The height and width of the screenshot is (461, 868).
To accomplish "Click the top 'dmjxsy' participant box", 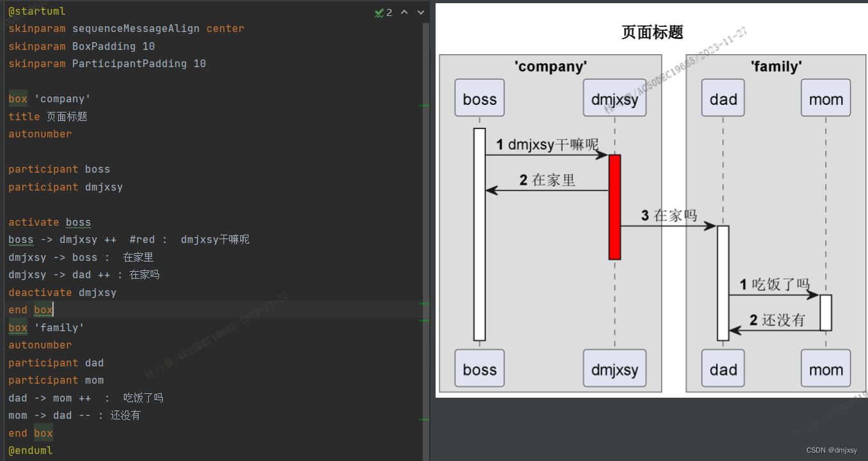I will point(615,98).
